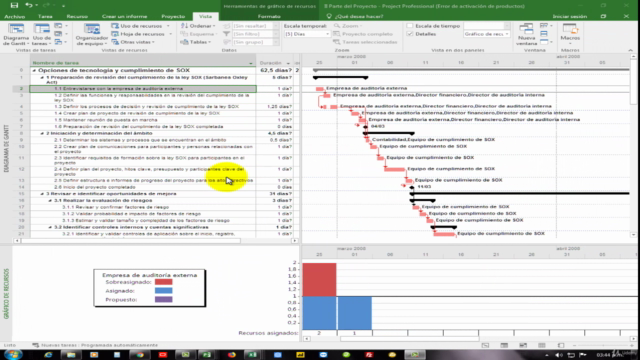
Task: Click the Organizador de equipo icon
Action: [92, 34]
